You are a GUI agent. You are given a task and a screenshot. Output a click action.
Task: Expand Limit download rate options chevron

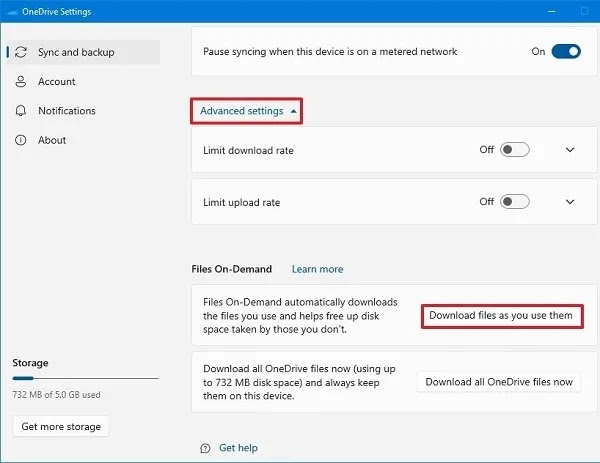tap(570, 150)
